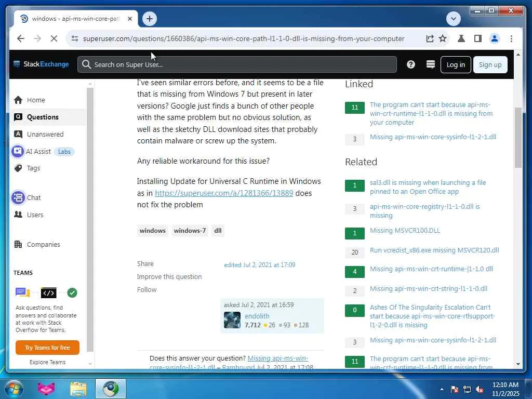Toggle the browser side panel
Screen dimensions: 532x399
478,38
